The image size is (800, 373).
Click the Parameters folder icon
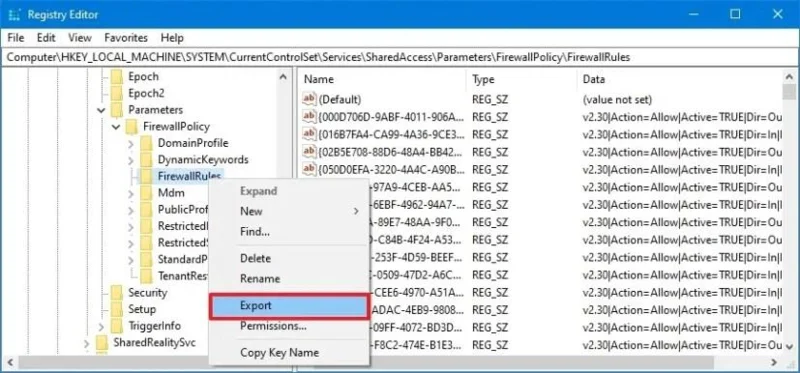pyautogui.click(x=117, y=110)
